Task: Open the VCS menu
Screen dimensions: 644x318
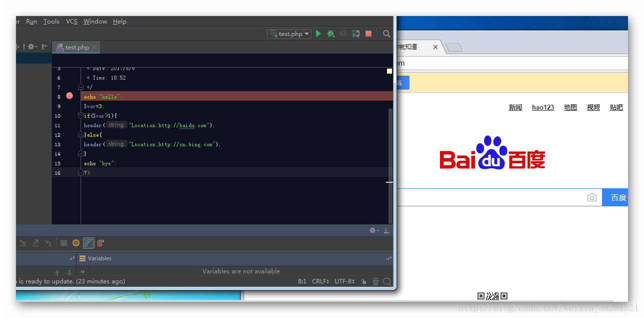Action: 72,22
